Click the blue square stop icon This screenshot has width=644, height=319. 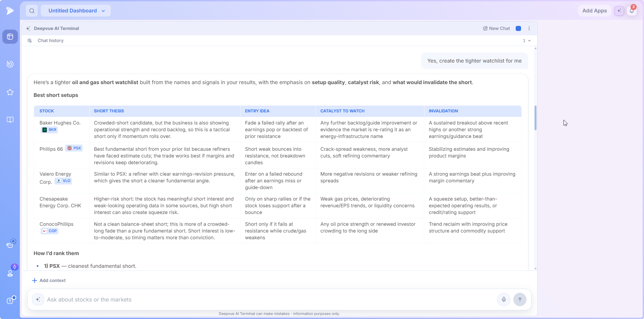coord(518,29)
